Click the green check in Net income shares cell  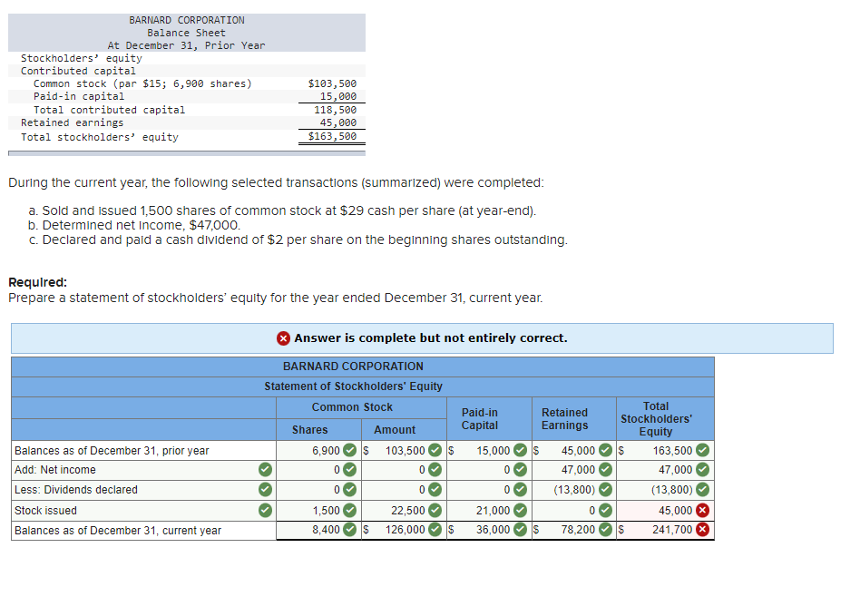349,470
